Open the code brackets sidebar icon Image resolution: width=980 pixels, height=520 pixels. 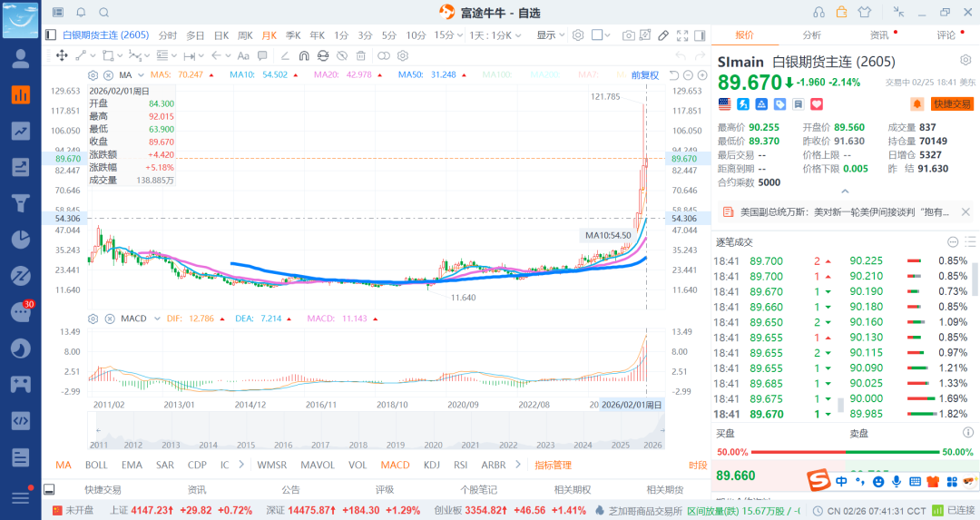(x=21, y=420)
